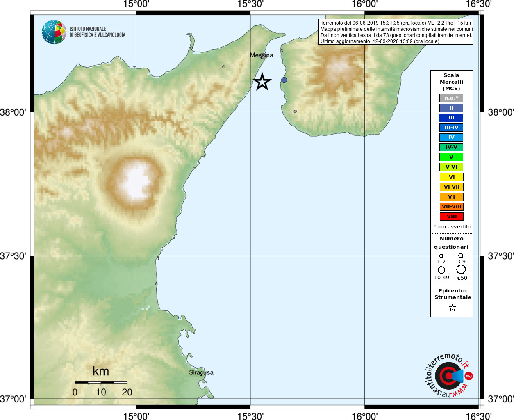Pick the light blue IV intensity swatch

pyautogui.click(x=451, y=137)
